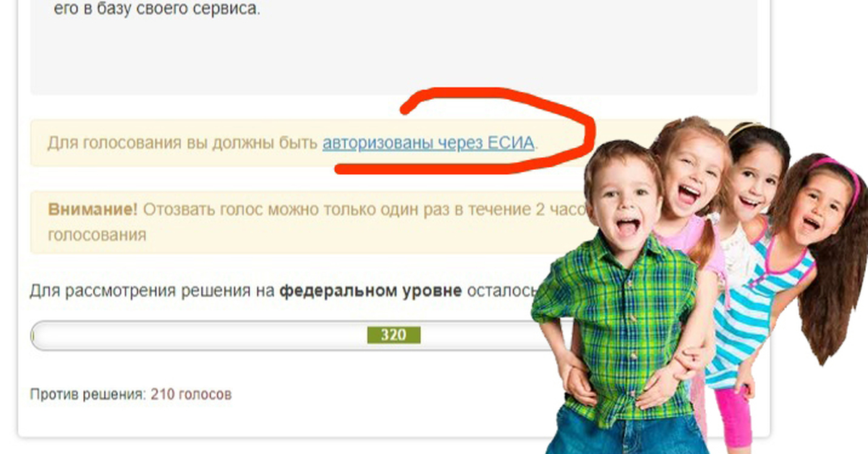This screenshot has width=868, height=454.
Task: Click the boy in green plaid shirt
Action: pyautogui.click(x=621, y=304)
